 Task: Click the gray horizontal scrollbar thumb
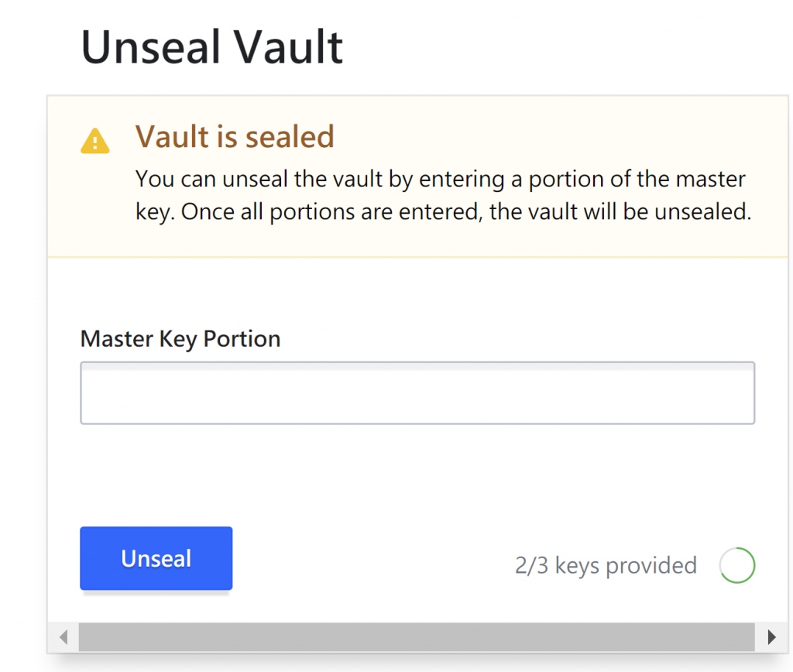click(417, 637)
